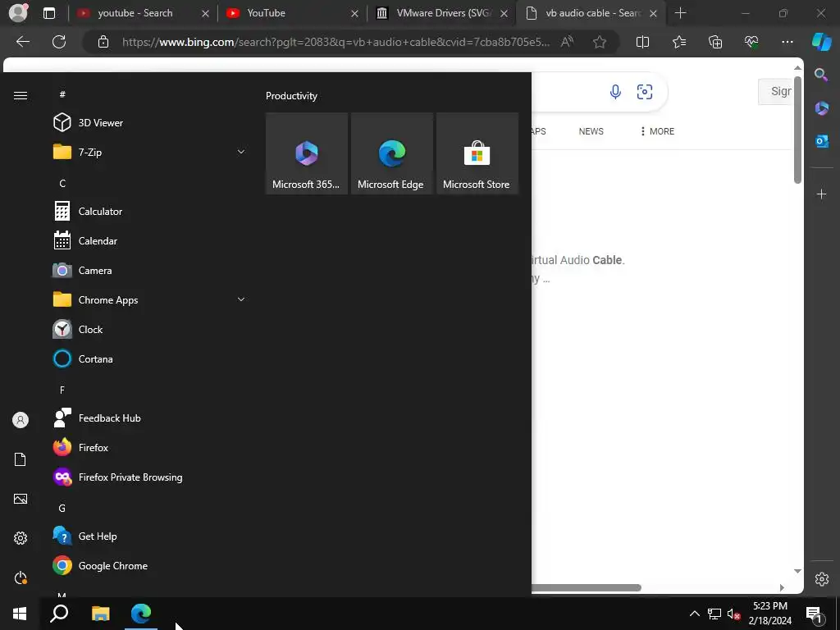Select the NEWS search category
The height and width of the screenshot is (630, 840).
click(x=591, y=131)
